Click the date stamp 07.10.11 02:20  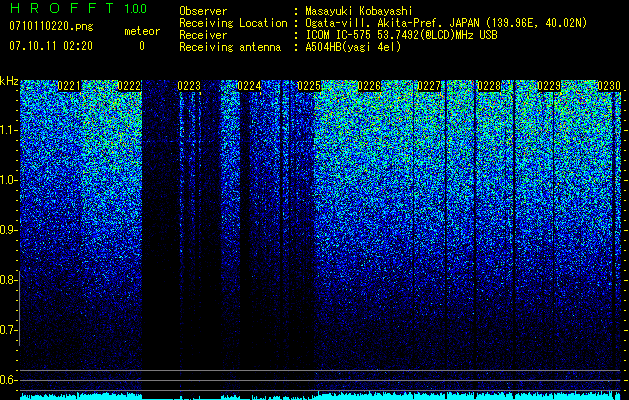click(51, 46)
